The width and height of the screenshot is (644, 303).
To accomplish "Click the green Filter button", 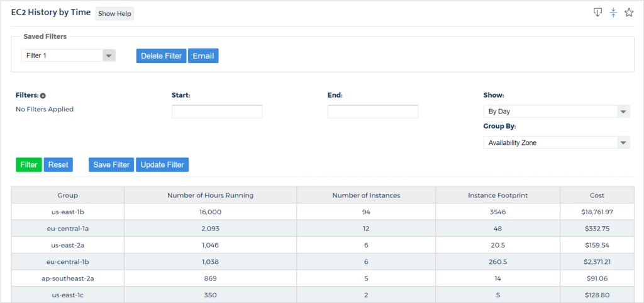I will (x=29, y=165).
